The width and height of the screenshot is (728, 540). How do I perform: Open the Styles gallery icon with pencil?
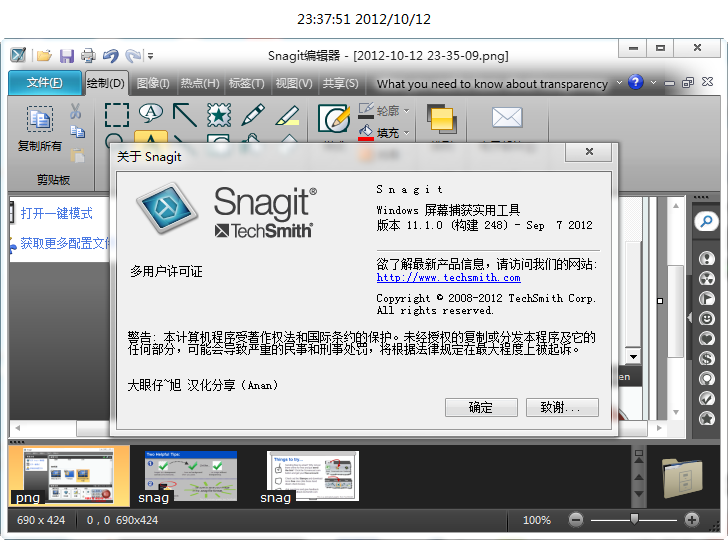tap(333, 118)
